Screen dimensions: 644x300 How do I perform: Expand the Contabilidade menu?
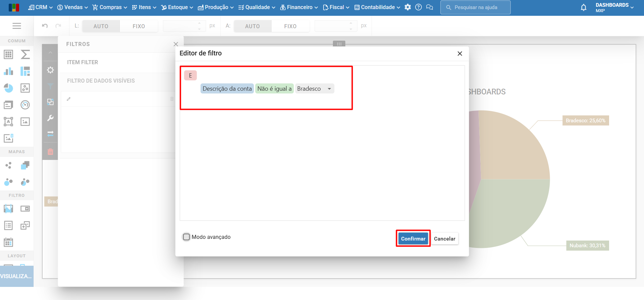click(377, 7)
